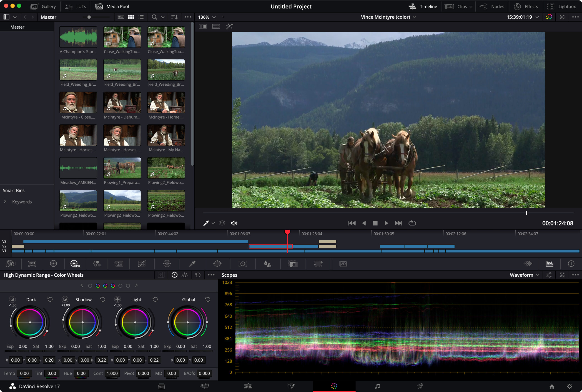Open the Tracker palette
The width and height of the screenshot is (582, 392).
[242, 264]
